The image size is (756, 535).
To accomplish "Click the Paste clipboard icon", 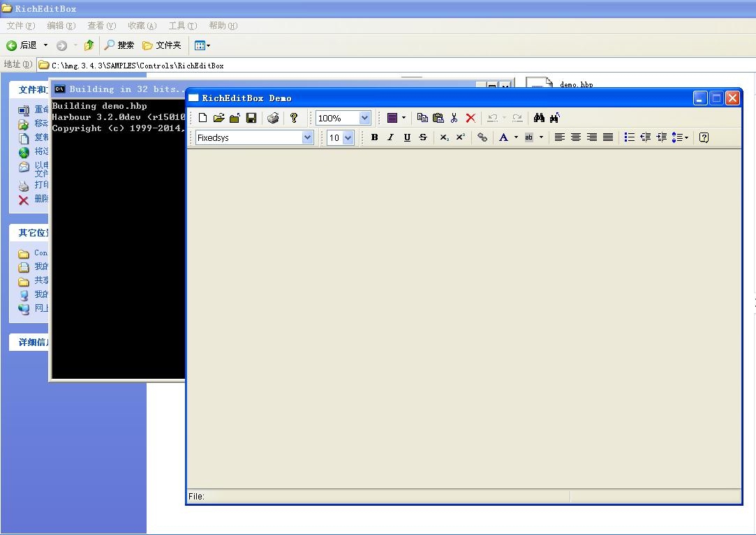I will (x=438, y=118).
